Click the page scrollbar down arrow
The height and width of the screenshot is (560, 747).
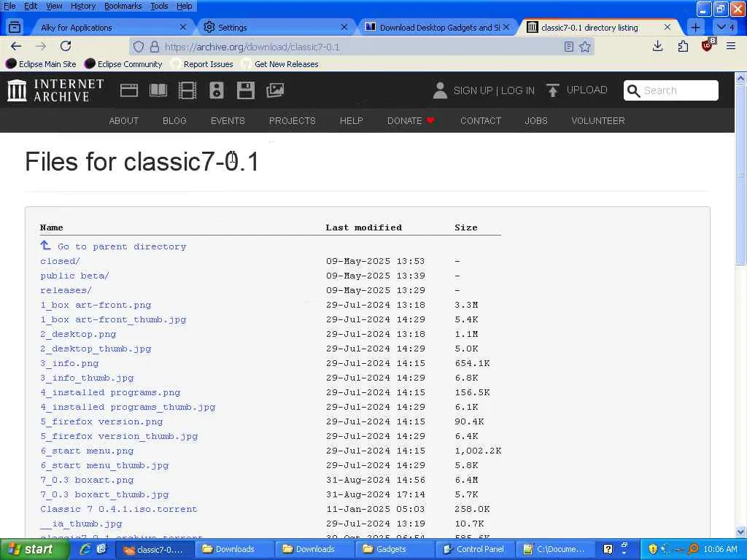point(741,532)
